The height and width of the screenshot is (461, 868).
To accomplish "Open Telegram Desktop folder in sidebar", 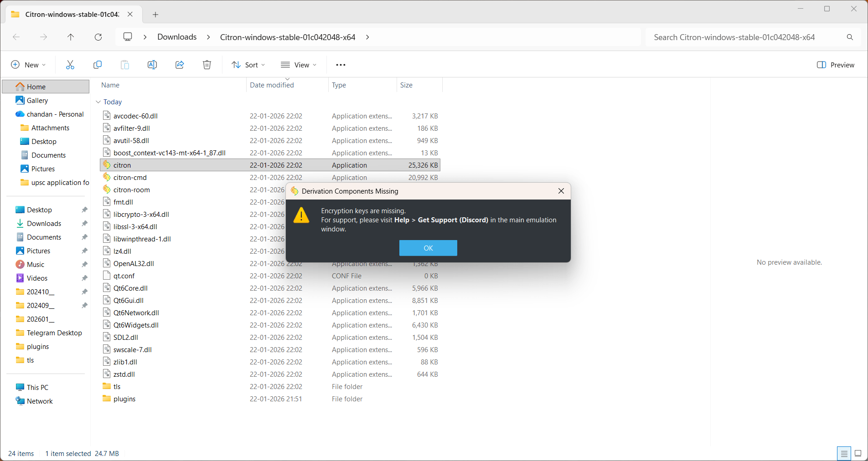I will pyautogui.click(x=49, y=333).
